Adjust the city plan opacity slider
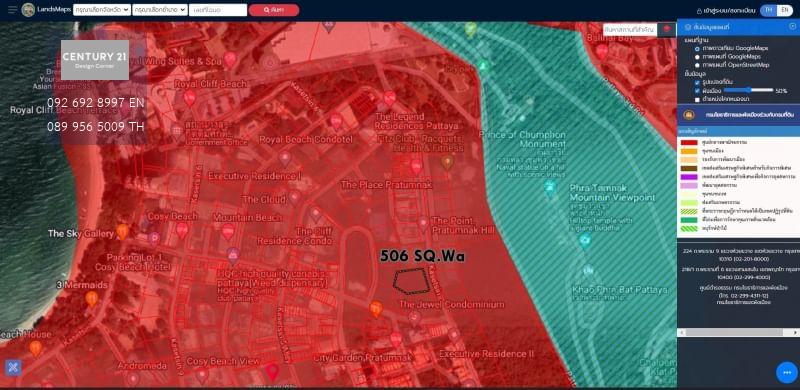 pyautogui.click(x=748, y=90)
